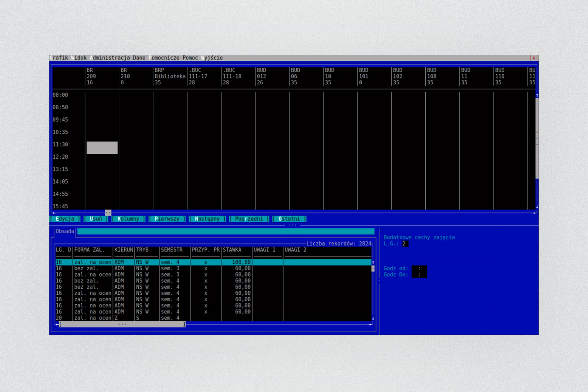Click the records table scroll down arrow
Viewport: 588px width, 392px height.
coord(373,318)
